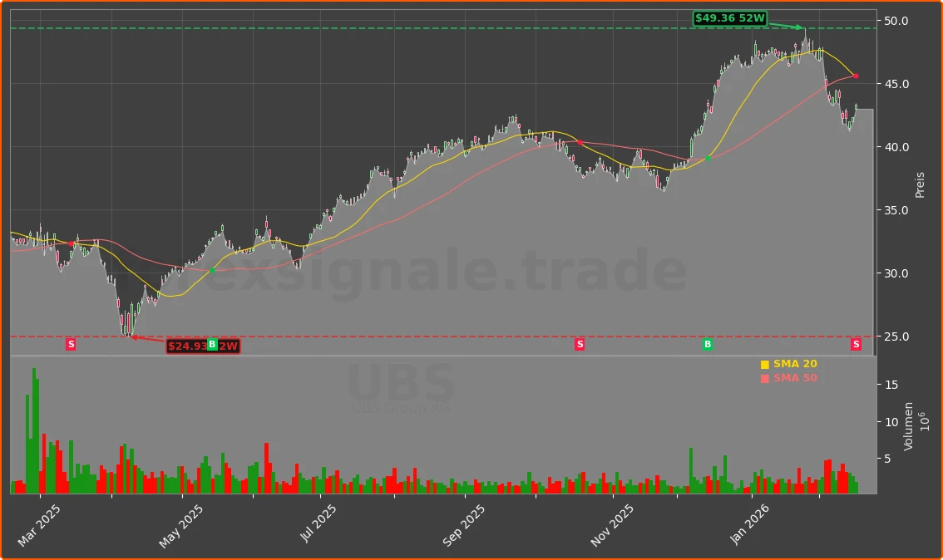Click the "S" sell marker below Oct 2025
The height and width of the screenshot is (560, 943).
[578, 343]
